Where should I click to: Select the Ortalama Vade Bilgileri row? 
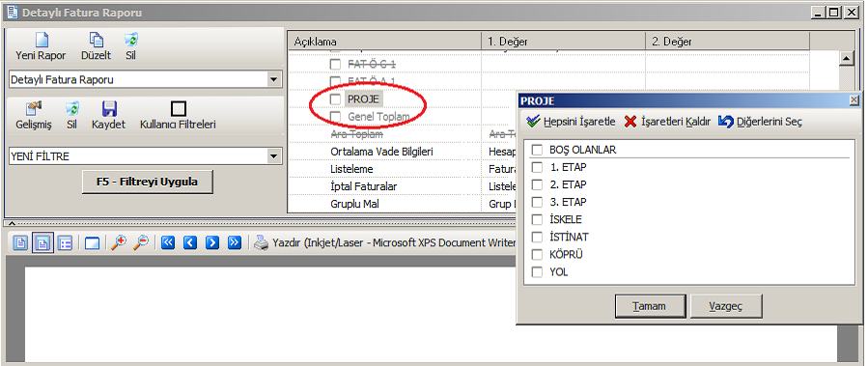click(x=381, y=152)
